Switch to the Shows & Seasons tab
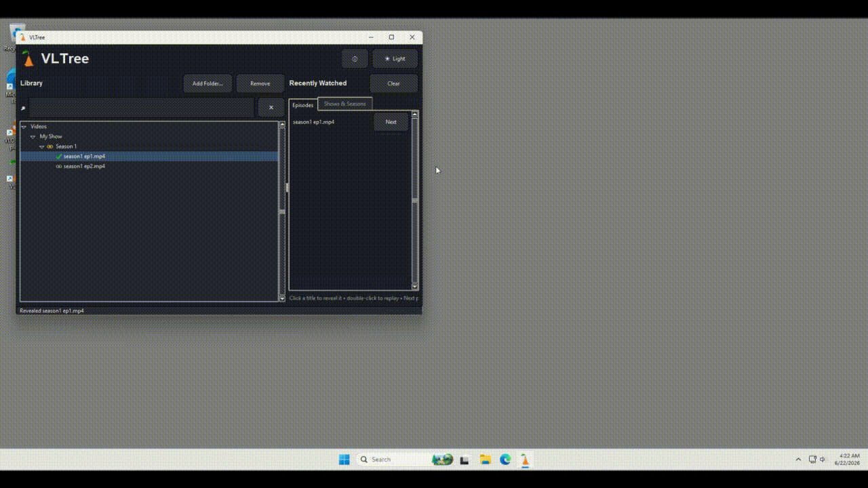The image size is (868, 488). click(x=344, y=104)
